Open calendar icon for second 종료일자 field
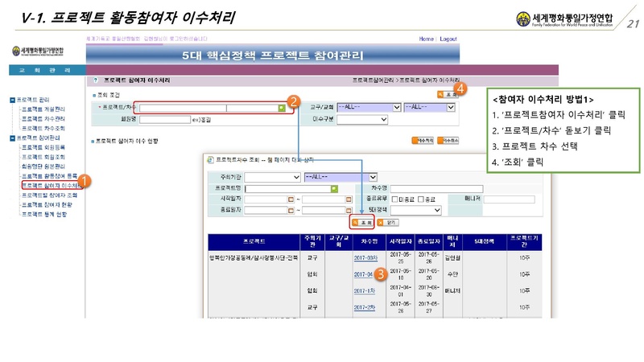Viewport: 644px width, 362px height. tap(349, 210)
